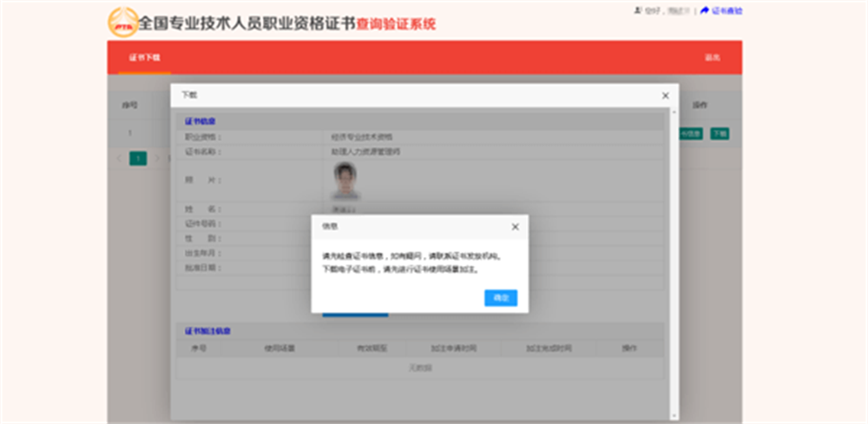Click the scrollbar up arrow in download dialog
Screen dimensions: 868x424
point(674,112)
